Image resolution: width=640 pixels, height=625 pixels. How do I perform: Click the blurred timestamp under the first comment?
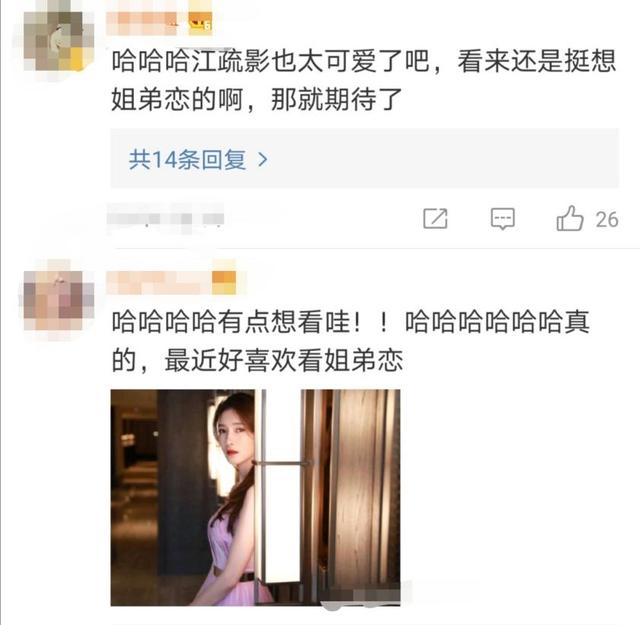[165, 218]
